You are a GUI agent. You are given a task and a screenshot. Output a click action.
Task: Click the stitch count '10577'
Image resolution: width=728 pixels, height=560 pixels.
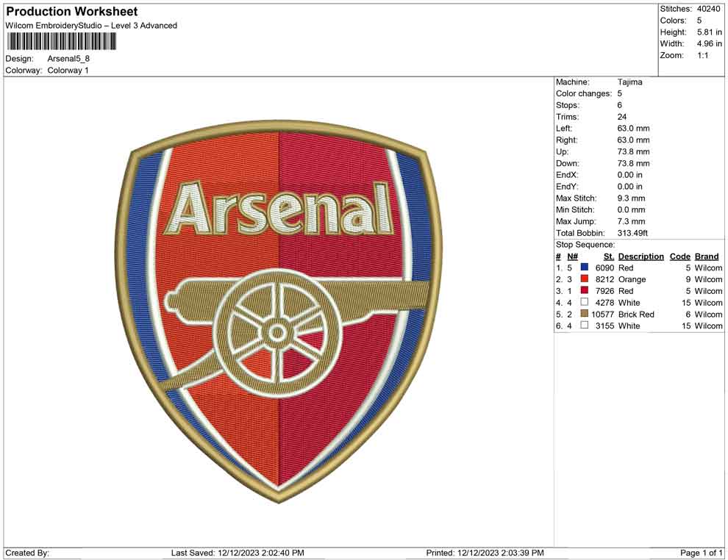[603, 314]
